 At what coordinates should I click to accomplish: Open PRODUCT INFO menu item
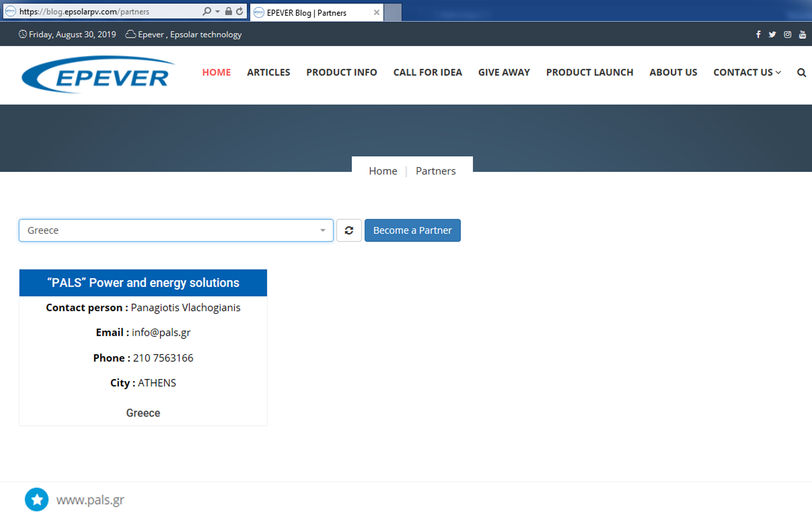click(341, 72)
